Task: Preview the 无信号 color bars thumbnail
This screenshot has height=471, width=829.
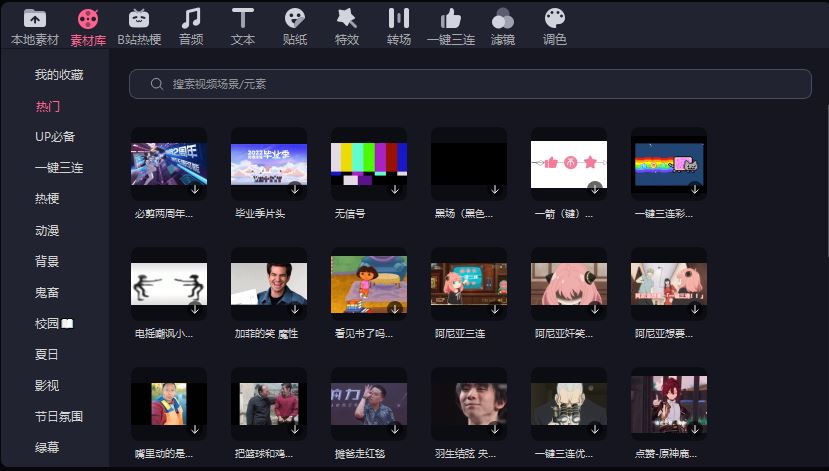Action: click(369, 164)
